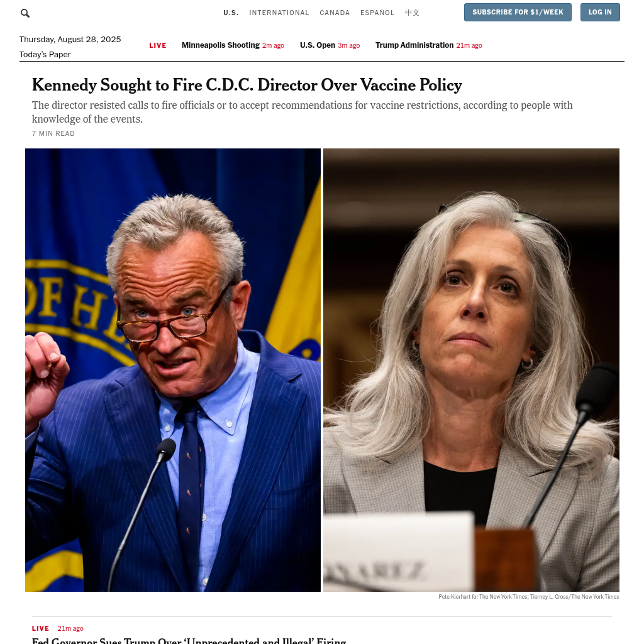This screenshot has height=644, width=644.
Task: Open Kennedy C.D.C. Director headline
Action: 247,85
